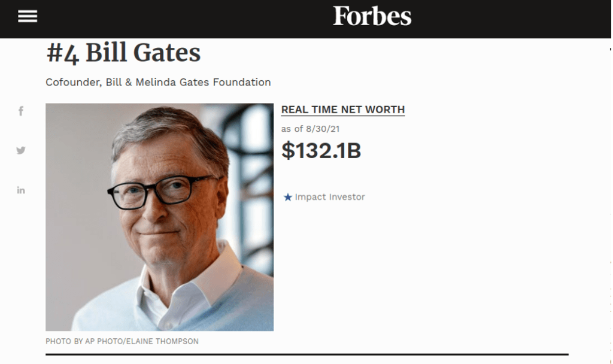
Task: Click the 'as of 8/30/21' date
Action: pyautogui.click(x=310, y=129)
